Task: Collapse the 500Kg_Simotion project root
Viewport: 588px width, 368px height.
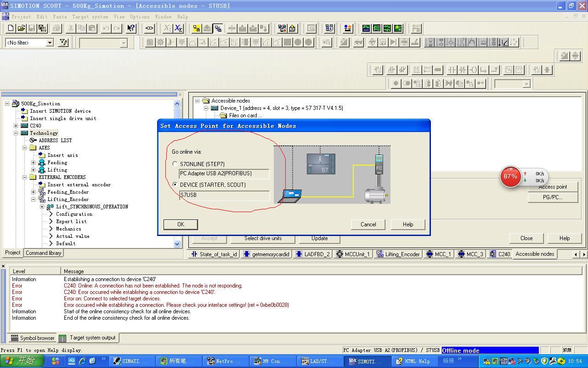Action: pyautogui.click(x=7, y=103)
